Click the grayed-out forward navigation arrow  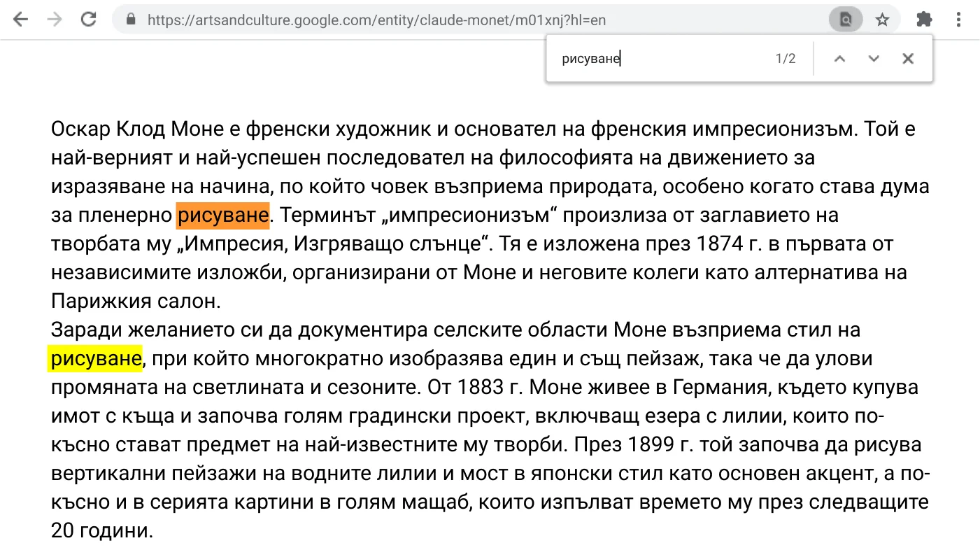54,19
